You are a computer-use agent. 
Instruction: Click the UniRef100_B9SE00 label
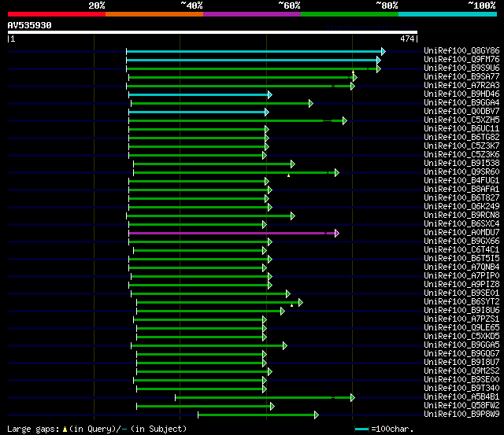pos(461,380)
